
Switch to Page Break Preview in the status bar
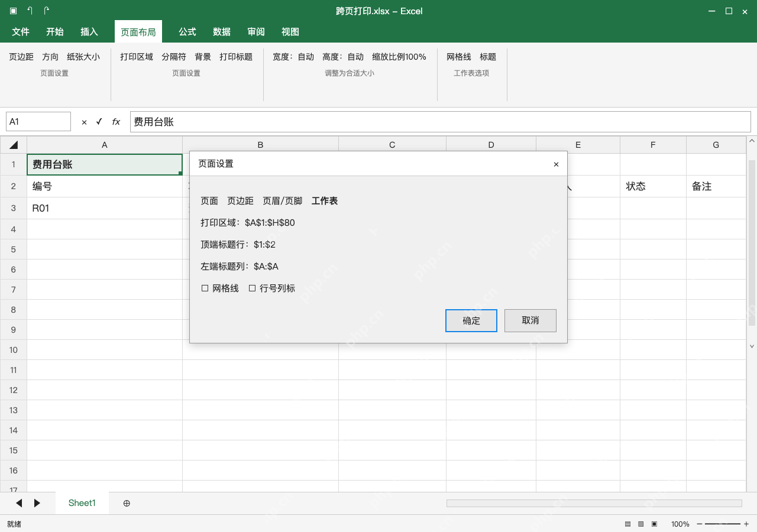654,524
